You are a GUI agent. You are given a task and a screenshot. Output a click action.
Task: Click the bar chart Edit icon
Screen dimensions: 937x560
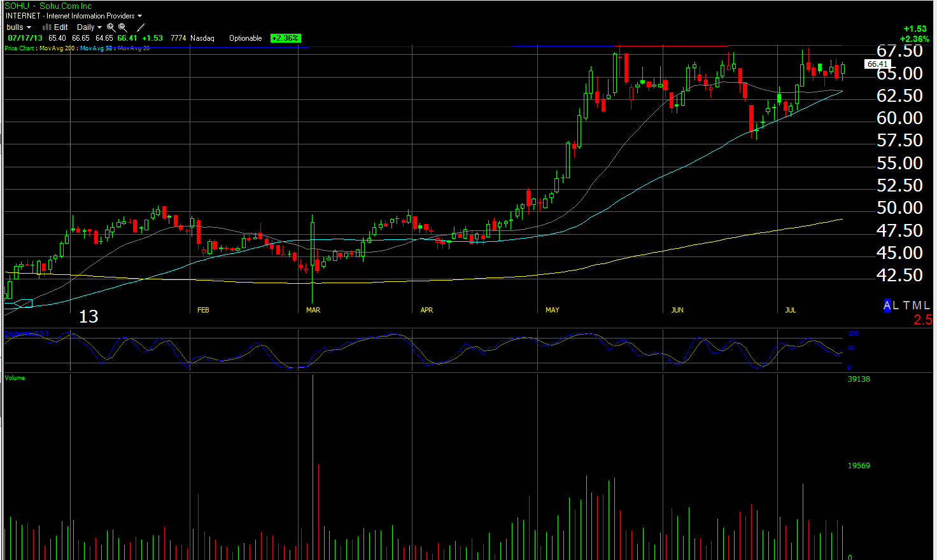pyautogui.click(x=47, y=27)
